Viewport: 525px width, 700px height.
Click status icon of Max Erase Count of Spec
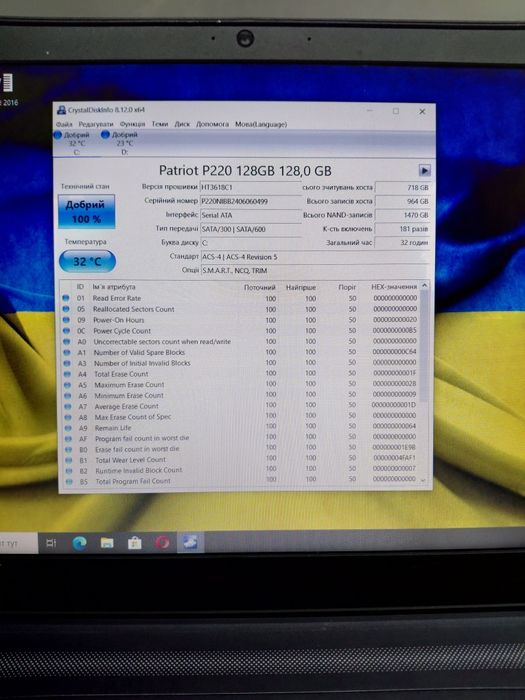tap(68, 417)
